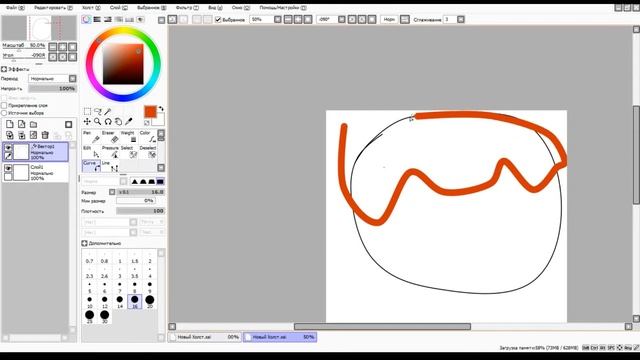Screen dimensions: 640x360
Task: Click the orange foreground color swatch
Action: click(150, 112)
